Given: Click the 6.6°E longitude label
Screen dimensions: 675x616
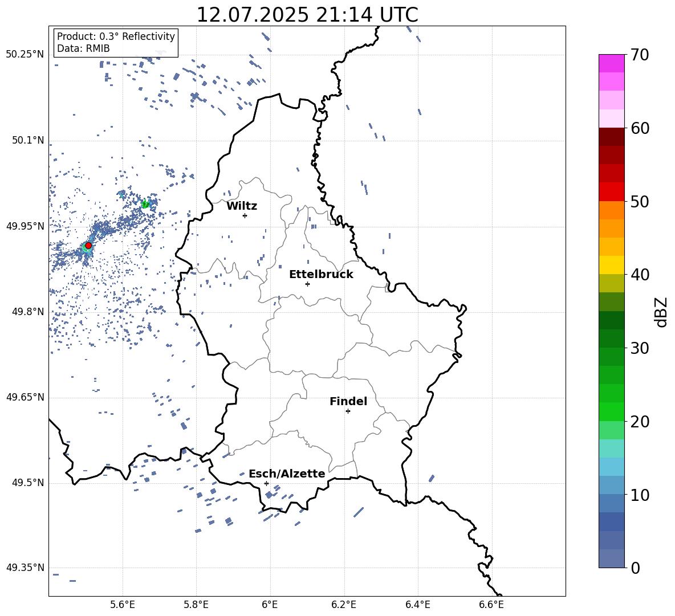Looking at the screenshot, I should pyautogui.click(x=491, y=605).
